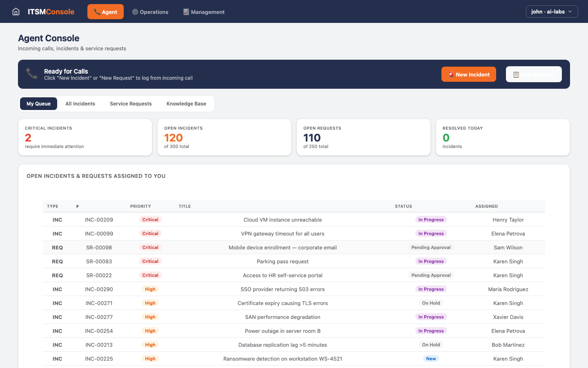Click the Pending Approval badge for SR-00098
The image size is (588, 368).
click(431, 247)
